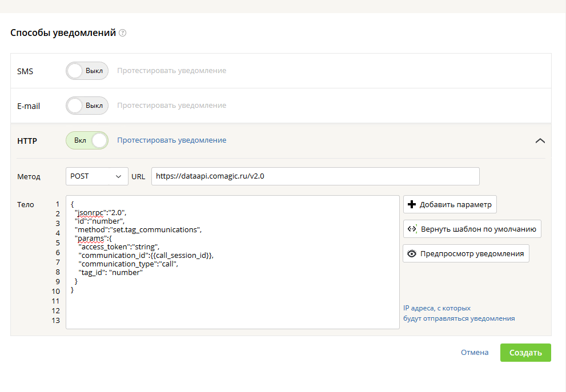Click the "jsonrpc":"2.0" line
Screen dimensions: 566x392
pyautogui.click(x=101, y=213)
